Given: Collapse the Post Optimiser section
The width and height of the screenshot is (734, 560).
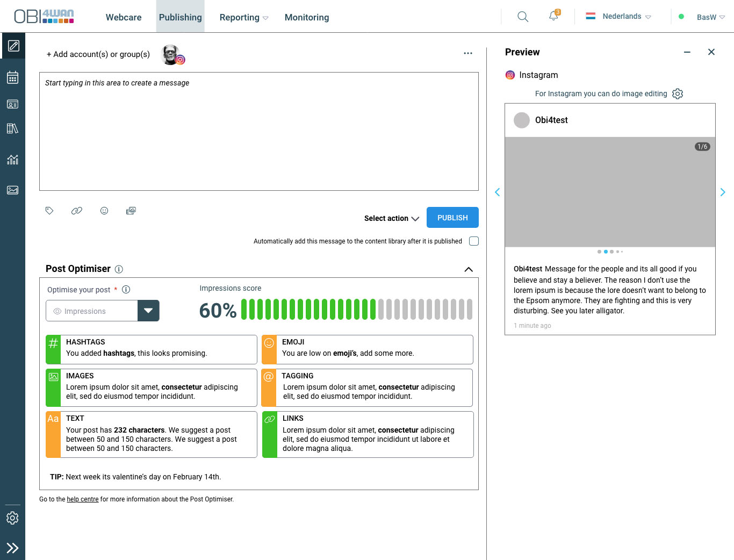Looking at the screenshot, I should tap(469, 269).
